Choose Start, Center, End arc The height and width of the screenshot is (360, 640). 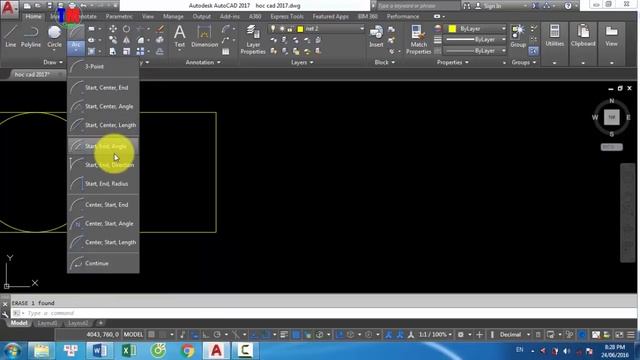[x=103, y=87]
